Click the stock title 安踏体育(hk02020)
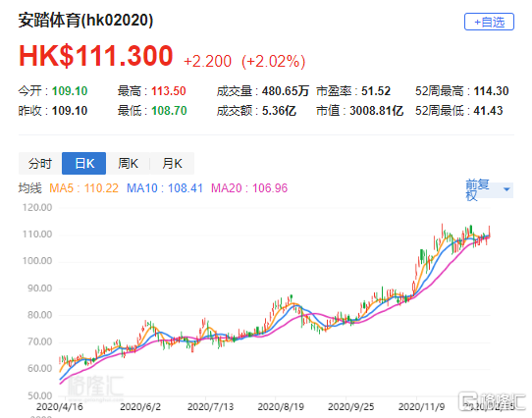 click(85, 20)
